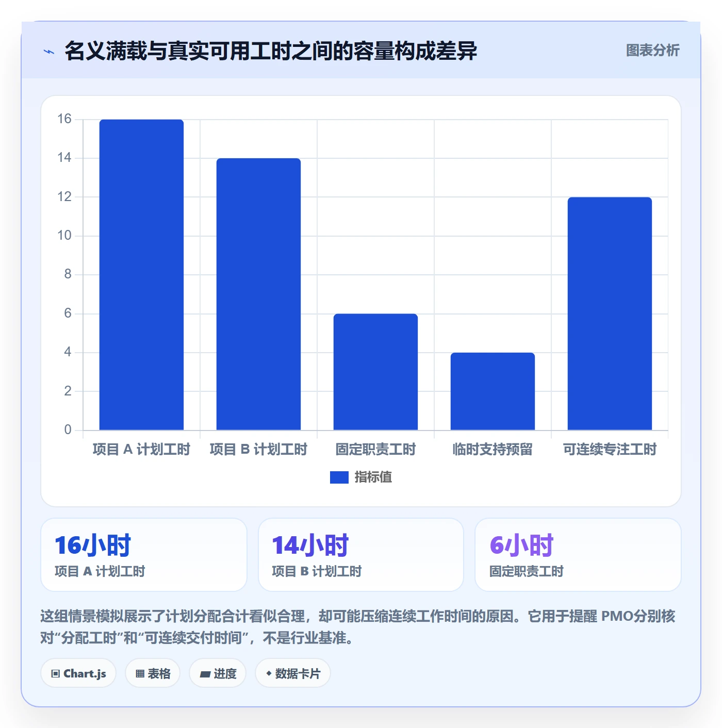Click the title 名义满载与真实可用工时之间的容量构成差异

(271, 51)
